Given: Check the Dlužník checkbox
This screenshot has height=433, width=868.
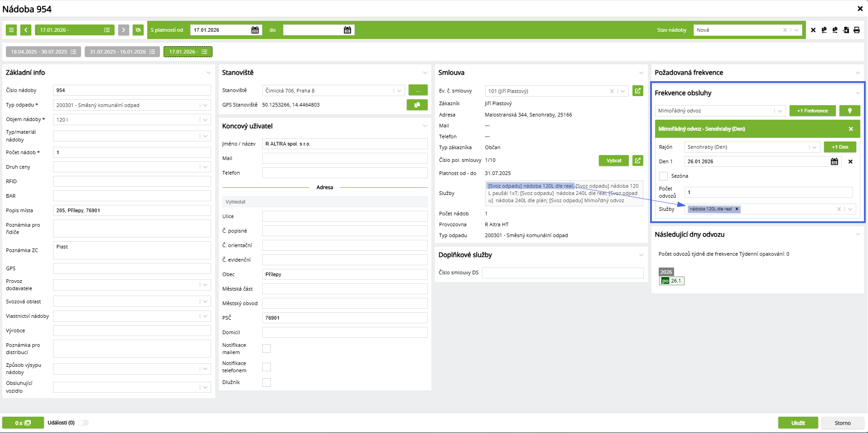Looking at the screenshot, I should (x=267, y=382).
